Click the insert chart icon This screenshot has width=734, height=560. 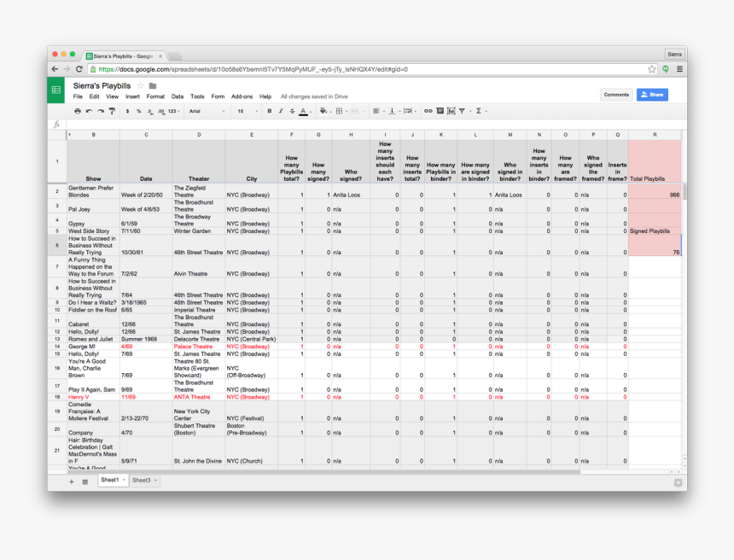click(x=451, y=111)
